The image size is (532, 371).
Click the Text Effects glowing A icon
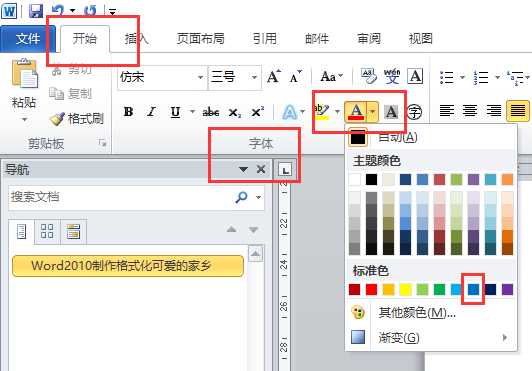[x=289, y=112]
